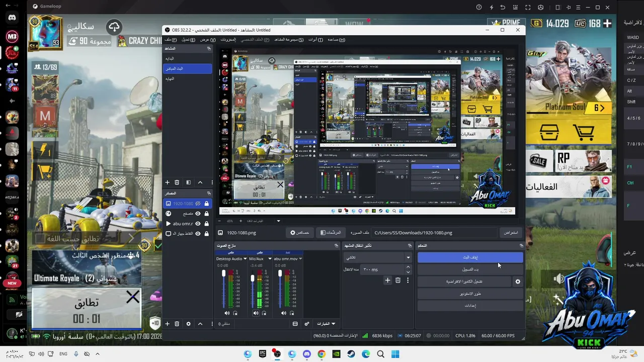
Task: Open advanced audio properties gears icon
Action: 307,324
